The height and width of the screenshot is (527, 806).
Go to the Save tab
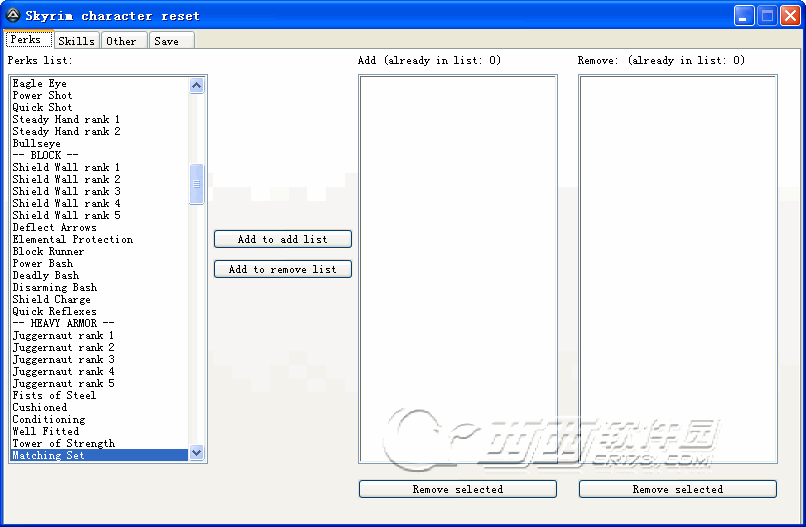click(171, 41)
